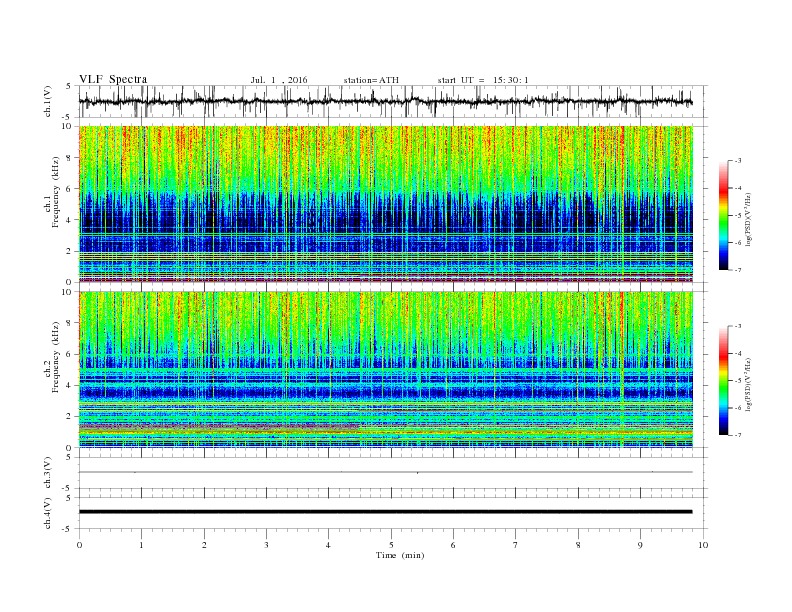
Task: Click time axis tick label "6"
Action: (453, 545)
